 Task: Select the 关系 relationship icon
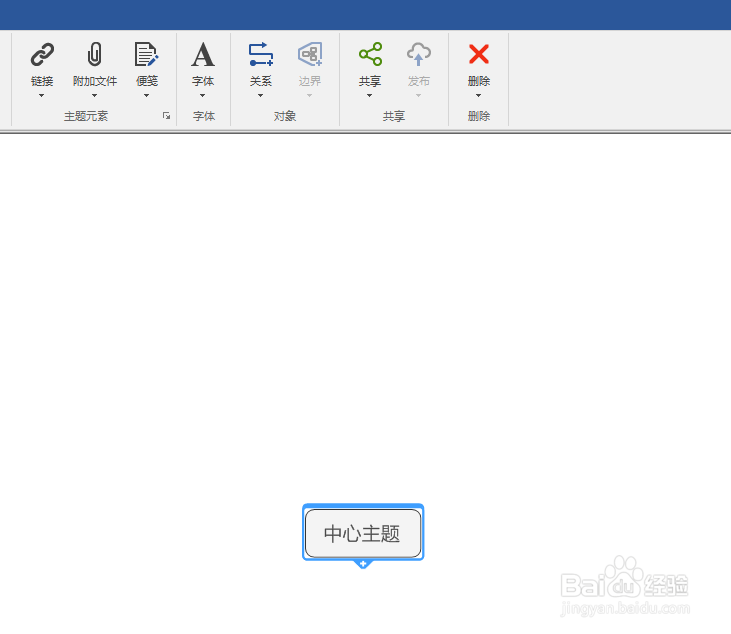261,54
